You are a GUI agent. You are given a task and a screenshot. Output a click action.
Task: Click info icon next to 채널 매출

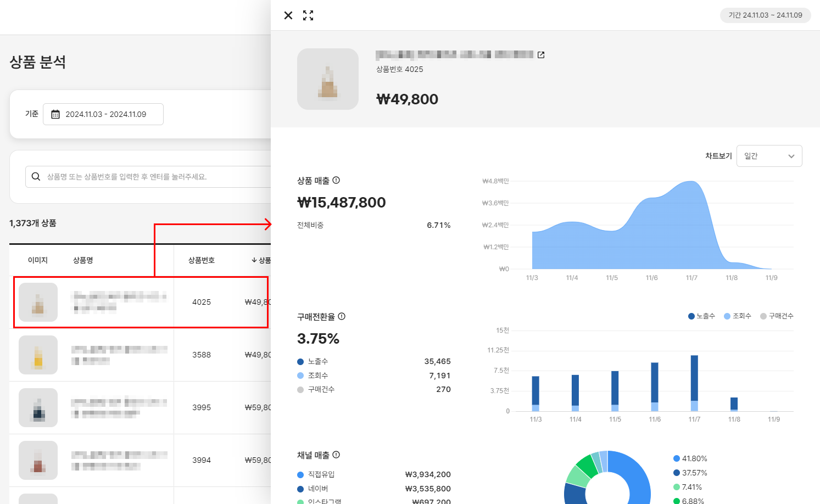coord(336,455)
